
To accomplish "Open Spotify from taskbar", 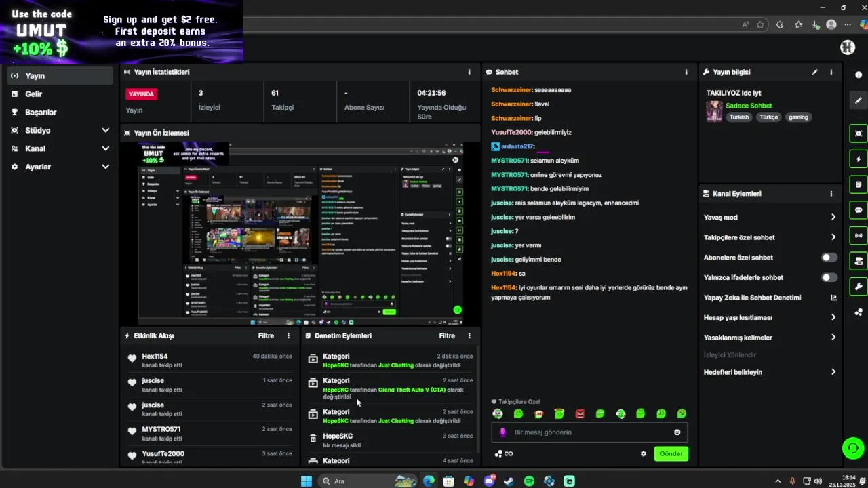I will click(x=529, y=481).
